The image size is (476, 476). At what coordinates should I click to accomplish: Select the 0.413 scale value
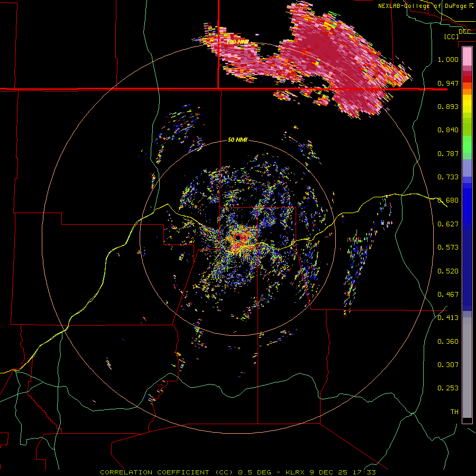click(x=448, y=318)
